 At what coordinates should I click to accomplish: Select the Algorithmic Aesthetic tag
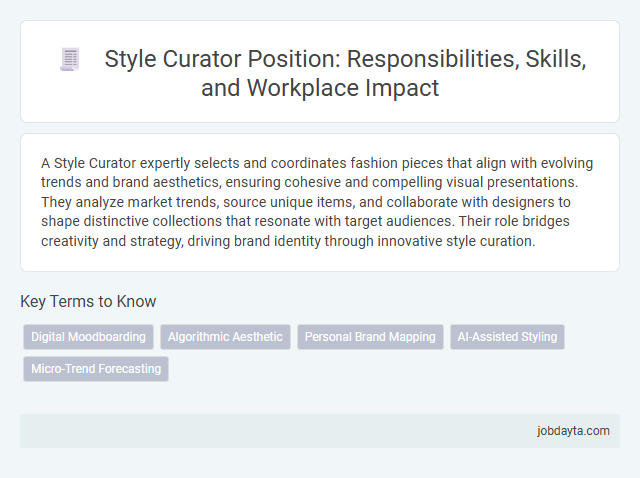pyautogui.click(x=225, y=337)
